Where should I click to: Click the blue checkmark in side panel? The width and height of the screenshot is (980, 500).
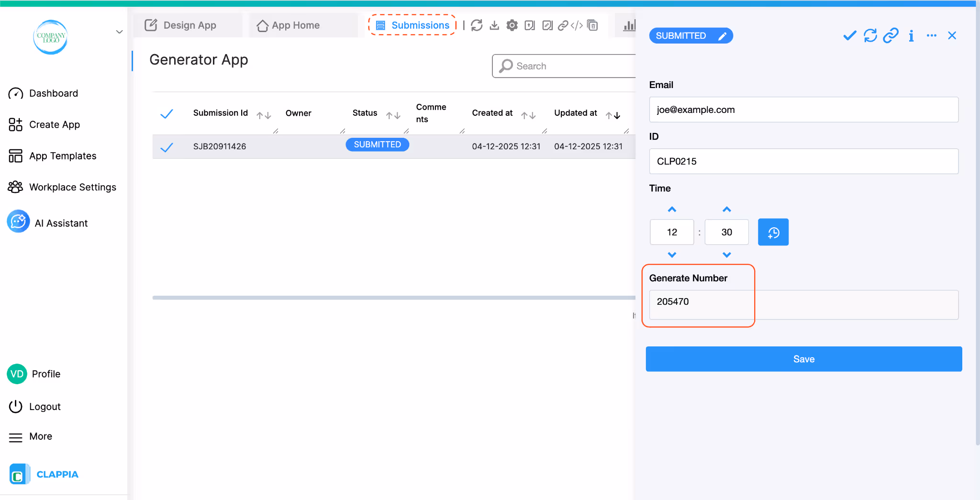tap(849, 36)
